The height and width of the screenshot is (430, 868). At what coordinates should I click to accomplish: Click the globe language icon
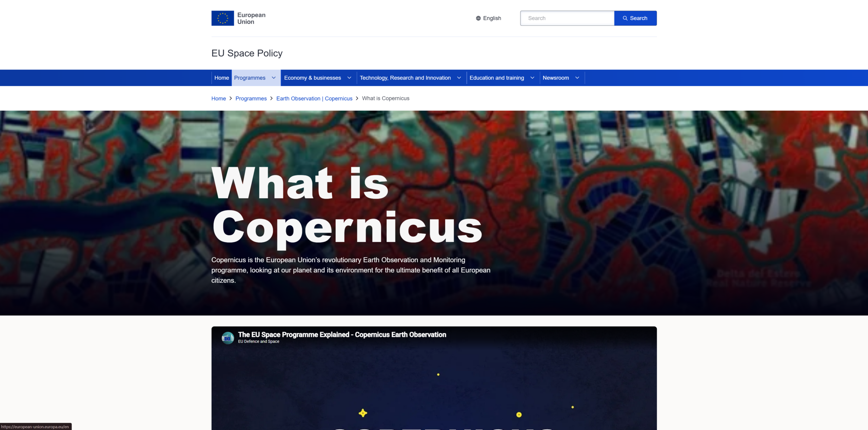tap(478, 18)
